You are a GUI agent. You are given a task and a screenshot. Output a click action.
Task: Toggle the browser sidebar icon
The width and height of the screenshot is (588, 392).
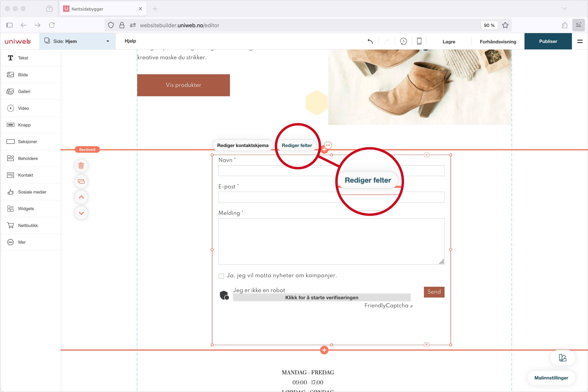pyautogui.click(x=9, y=25)
